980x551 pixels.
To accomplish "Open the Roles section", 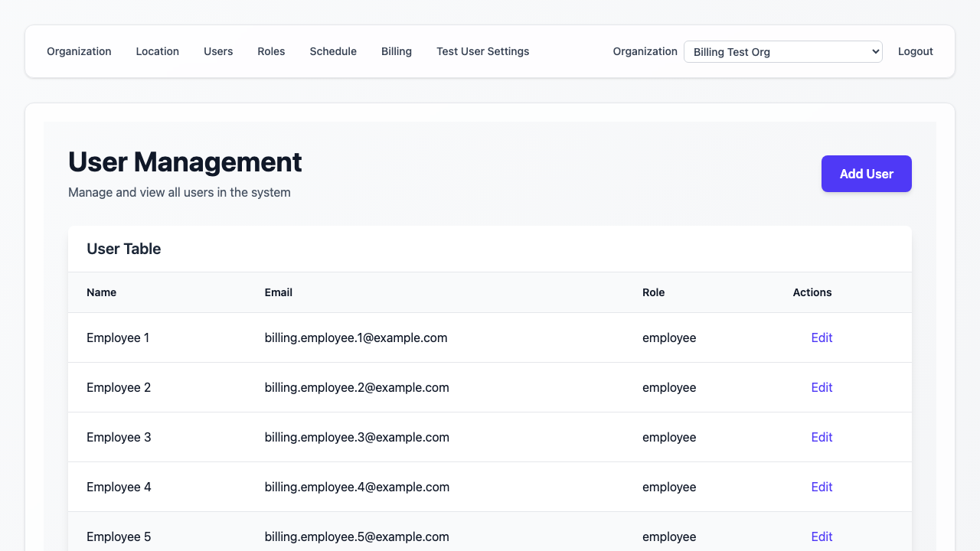I will click(x=271, y=51).
